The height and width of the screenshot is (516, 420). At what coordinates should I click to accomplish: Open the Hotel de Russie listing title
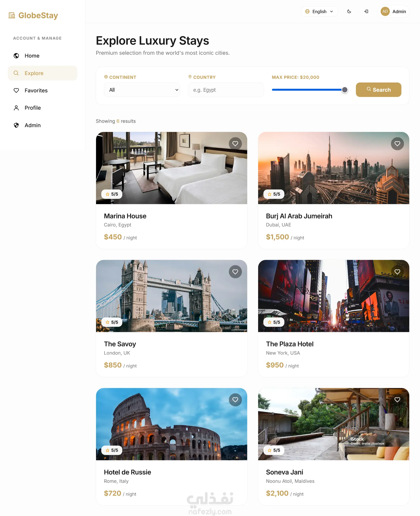coord(128,472)
